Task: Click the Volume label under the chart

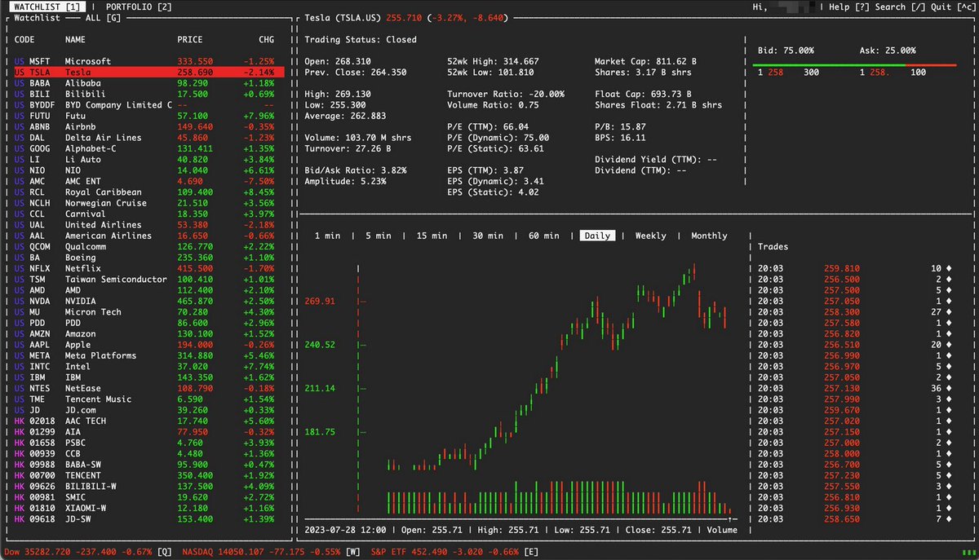Action: tap(720, 530)
